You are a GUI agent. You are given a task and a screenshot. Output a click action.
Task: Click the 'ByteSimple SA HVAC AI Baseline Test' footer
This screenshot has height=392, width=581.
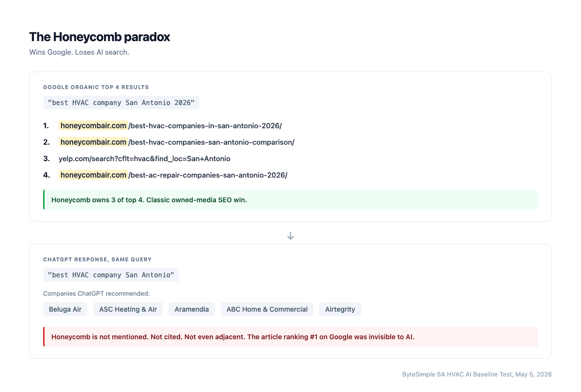point(477,375)
